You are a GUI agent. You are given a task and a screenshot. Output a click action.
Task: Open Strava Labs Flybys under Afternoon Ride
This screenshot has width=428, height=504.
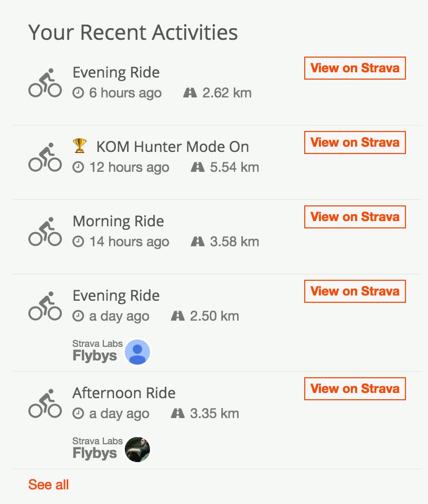(95, 449)
